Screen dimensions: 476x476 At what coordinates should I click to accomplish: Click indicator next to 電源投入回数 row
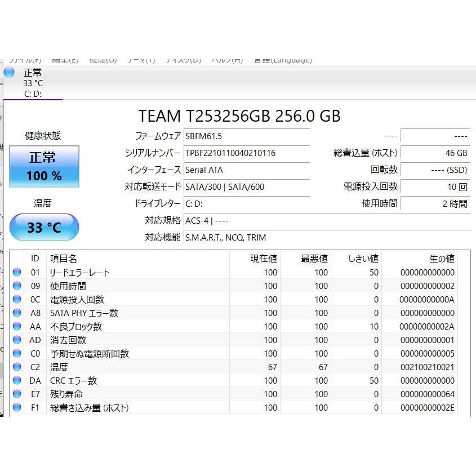coord(17,299)
